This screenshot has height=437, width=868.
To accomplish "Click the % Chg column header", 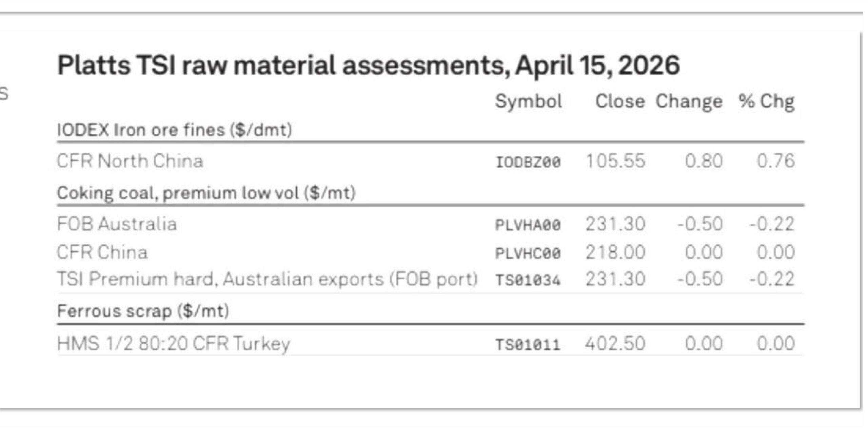I will (x=766, y=101).
